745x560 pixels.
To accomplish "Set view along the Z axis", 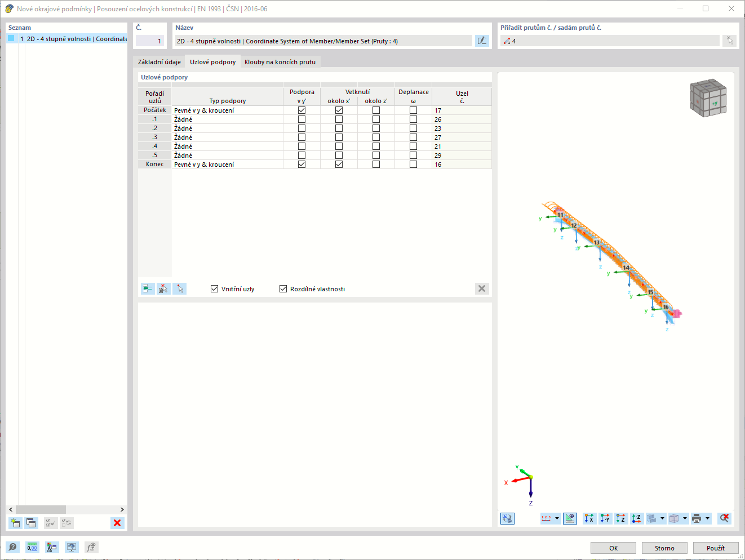I will click(x=621, y=518).
